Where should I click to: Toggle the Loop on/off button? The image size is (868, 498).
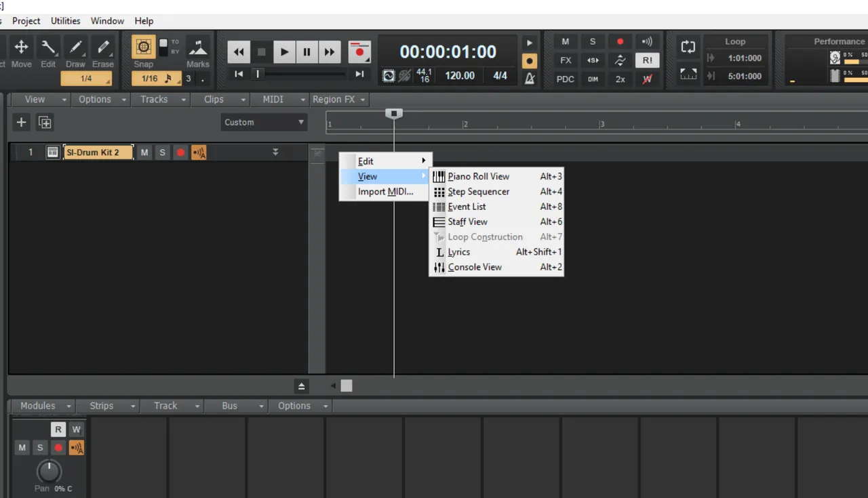click(x=688, y=47)
